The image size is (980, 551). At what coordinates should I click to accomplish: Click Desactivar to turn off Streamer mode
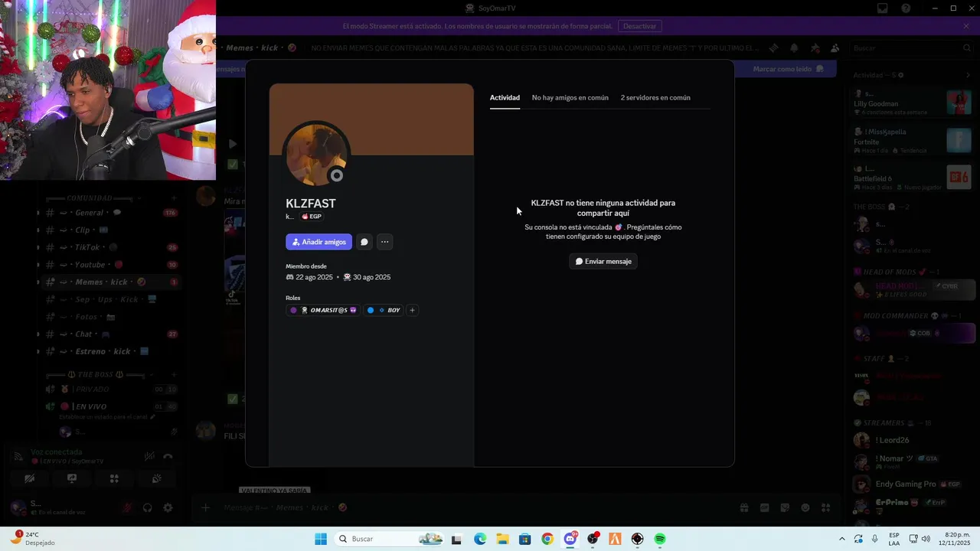click(639, 26)
